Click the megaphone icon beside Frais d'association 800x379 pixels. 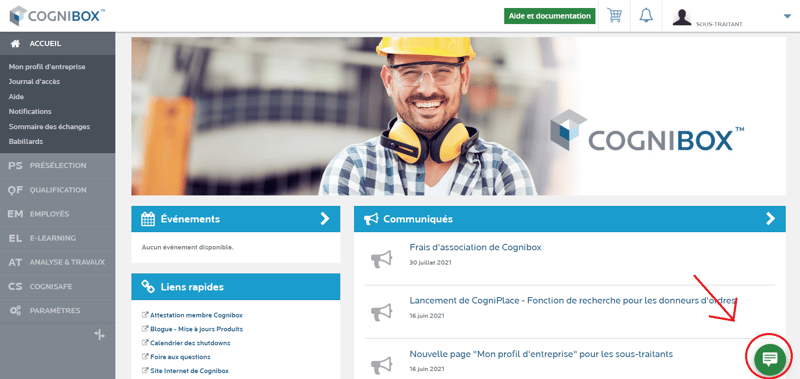pos(381,259)
